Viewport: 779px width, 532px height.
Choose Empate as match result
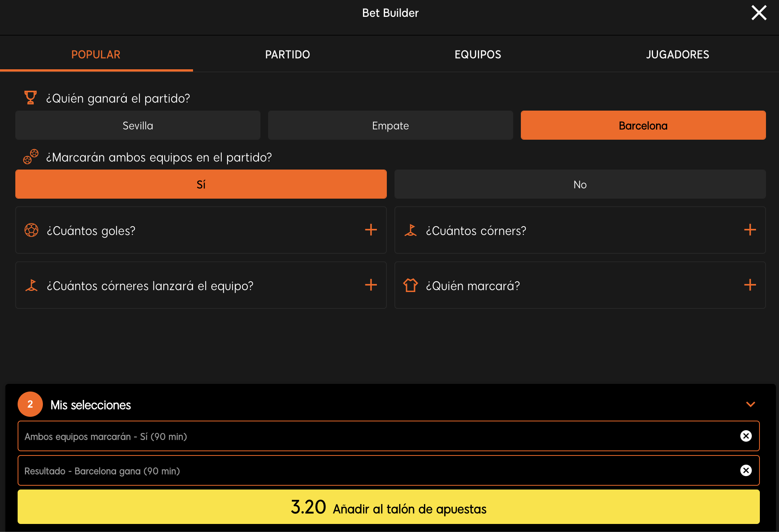click(391, 126)
